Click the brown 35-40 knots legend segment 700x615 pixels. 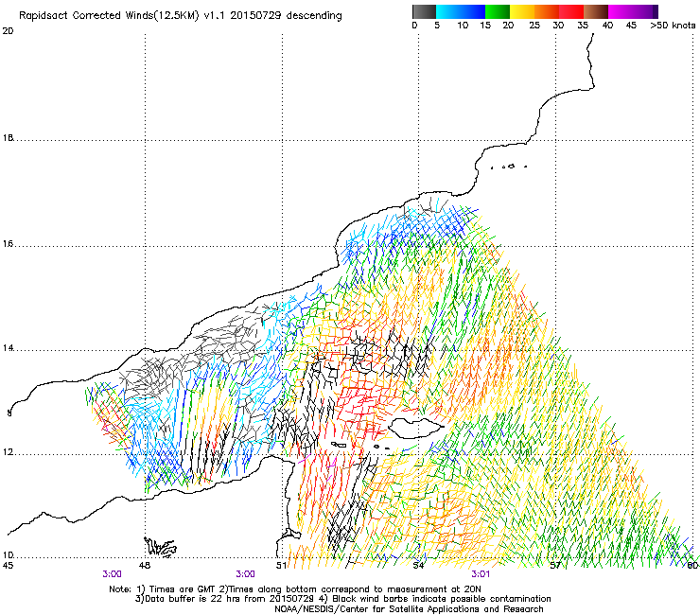(x=596, y=11)
